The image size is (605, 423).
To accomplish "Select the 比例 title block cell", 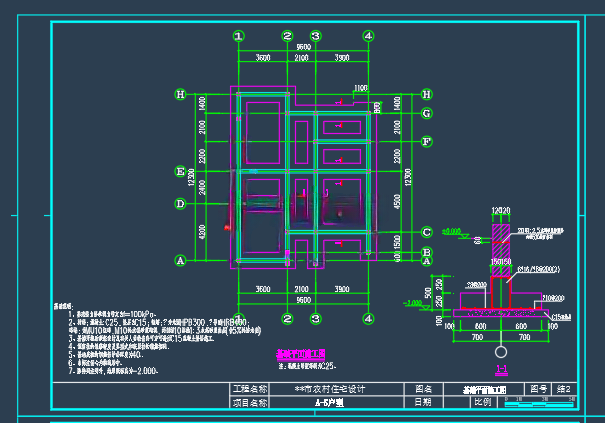I will coord(483,402).
